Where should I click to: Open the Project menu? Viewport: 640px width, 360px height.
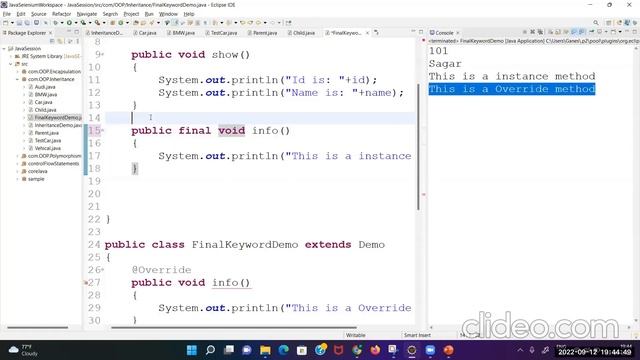(x=131, y=14)
